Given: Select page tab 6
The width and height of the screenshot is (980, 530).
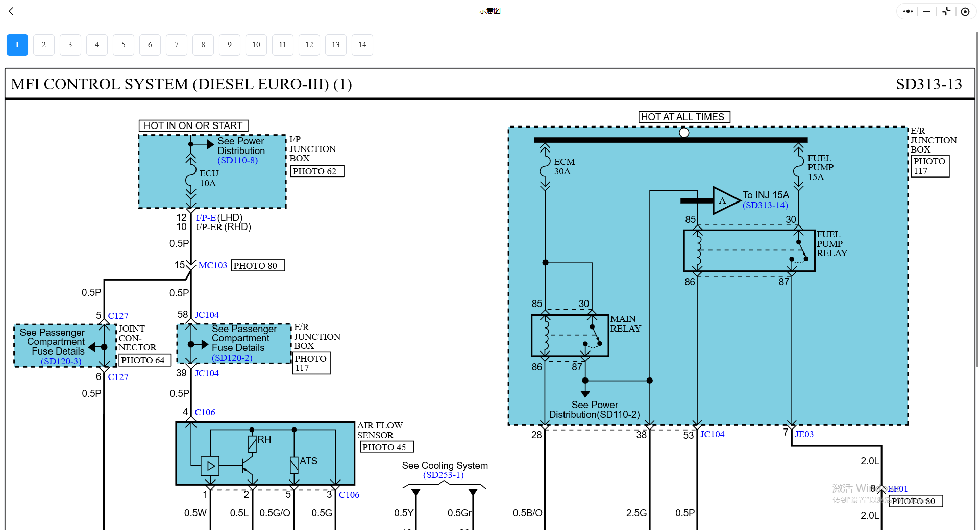Looking at the screenshot, I should click(x=150, y=45).
